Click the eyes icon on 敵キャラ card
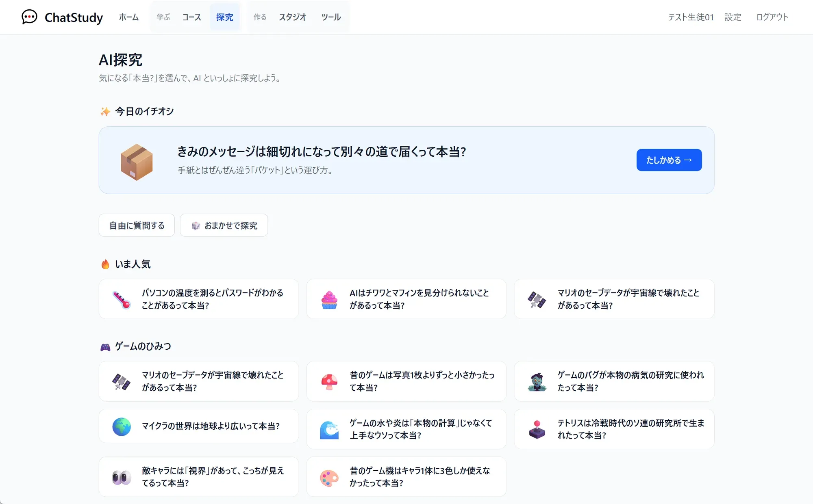Image resolution: width=813 pixels, height=504 pixels. coord(122,478)
